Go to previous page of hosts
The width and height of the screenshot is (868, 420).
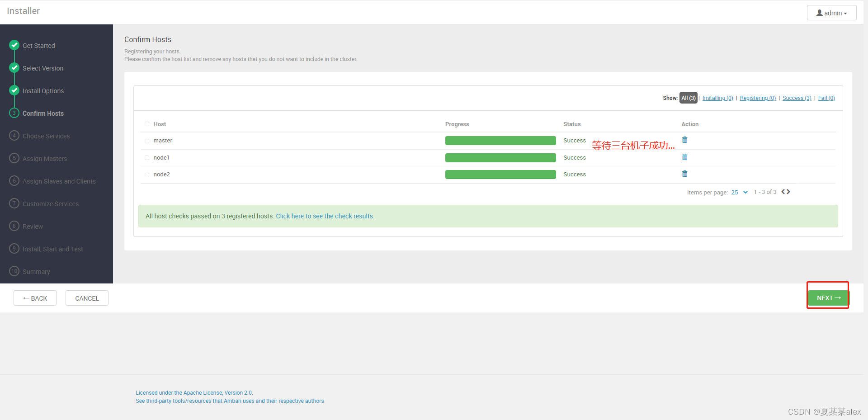[783, 192]
